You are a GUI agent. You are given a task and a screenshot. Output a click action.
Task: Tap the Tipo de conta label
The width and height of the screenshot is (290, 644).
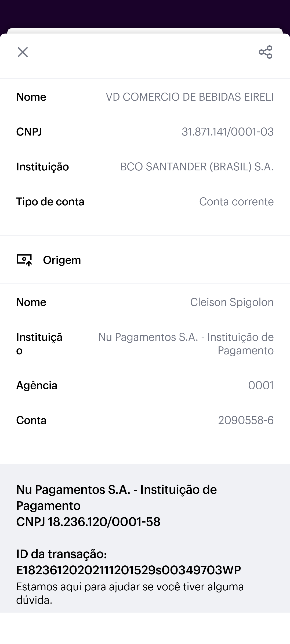[x=50, y=202]
